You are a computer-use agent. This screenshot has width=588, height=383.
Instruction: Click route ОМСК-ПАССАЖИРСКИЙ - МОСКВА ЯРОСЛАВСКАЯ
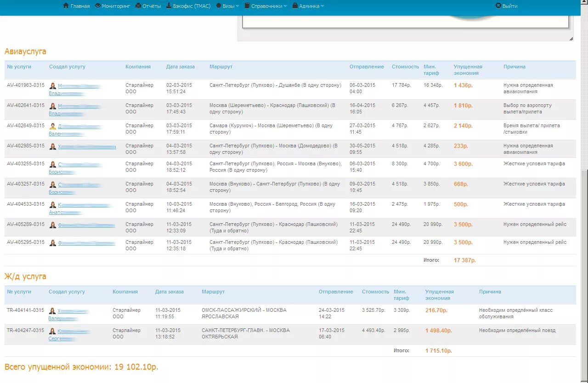tap(244, 313)
